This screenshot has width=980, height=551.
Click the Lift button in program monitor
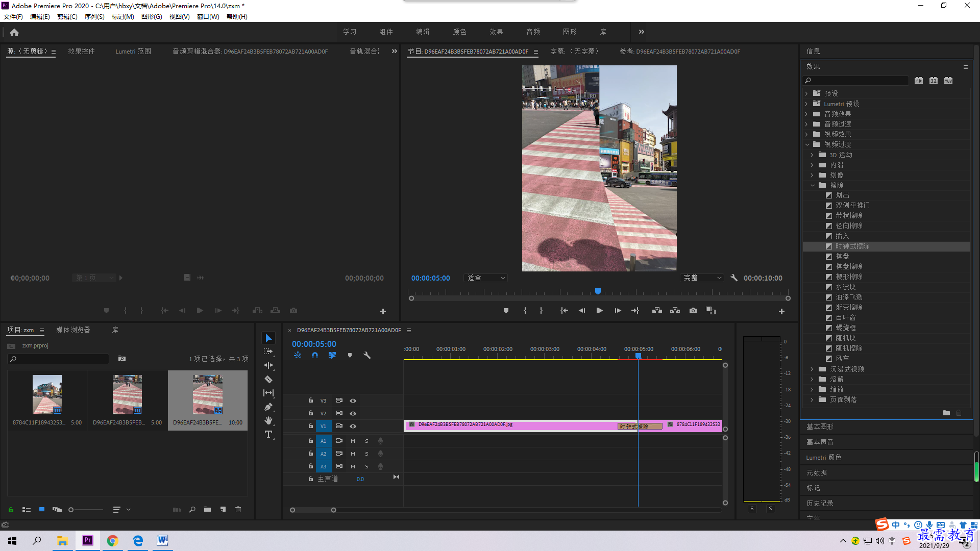pyautogui.click(x=657, y=311)
